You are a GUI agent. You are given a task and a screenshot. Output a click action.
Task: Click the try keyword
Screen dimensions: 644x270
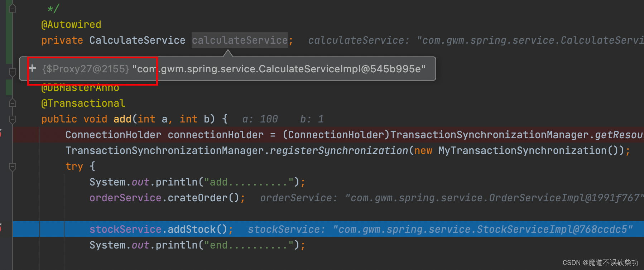click(x=75, y=167)
